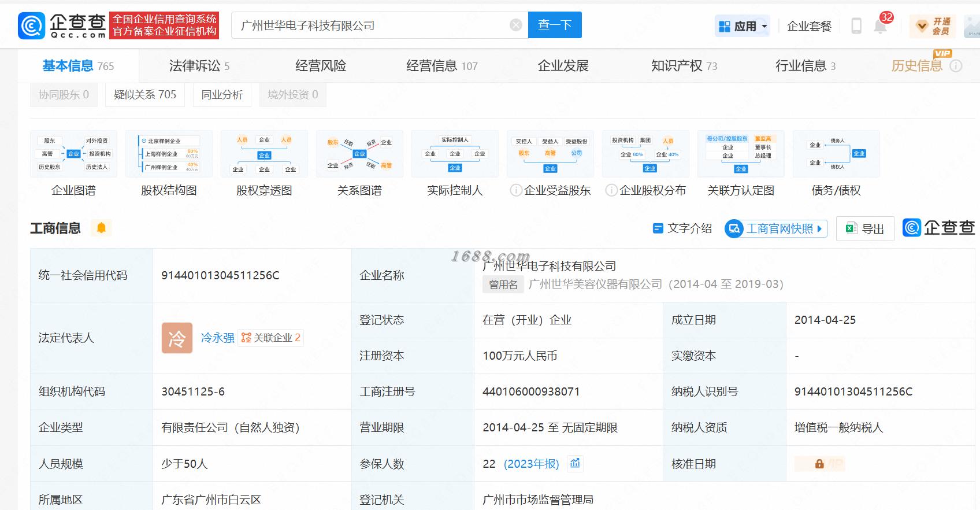
Task: Open the 关系图谱 diagram thumbnail
Action: tap(359, 154)
